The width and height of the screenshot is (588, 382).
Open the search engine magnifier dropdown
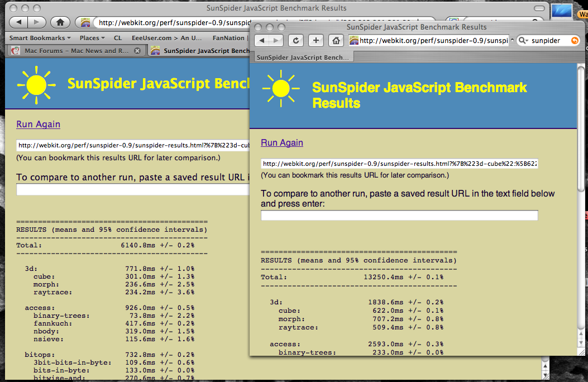tap(523, 40)
